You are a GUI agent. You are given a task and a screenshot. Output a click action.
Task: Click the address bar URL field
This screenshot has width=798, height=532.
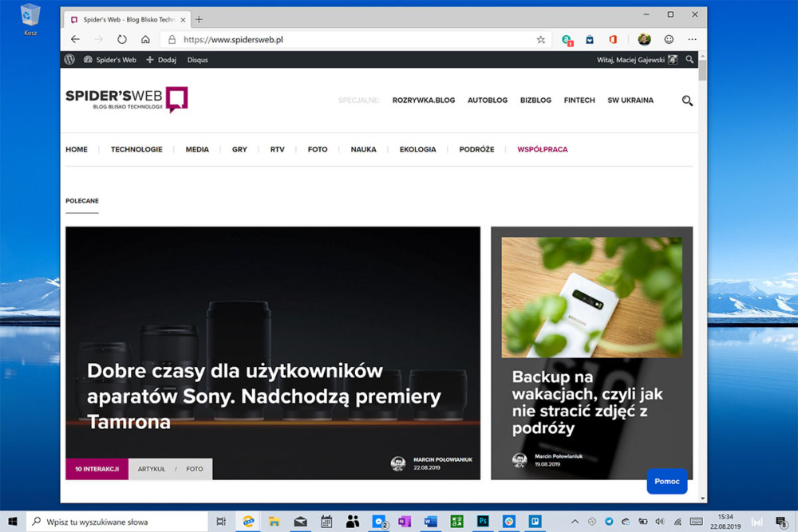click(356, 40)
